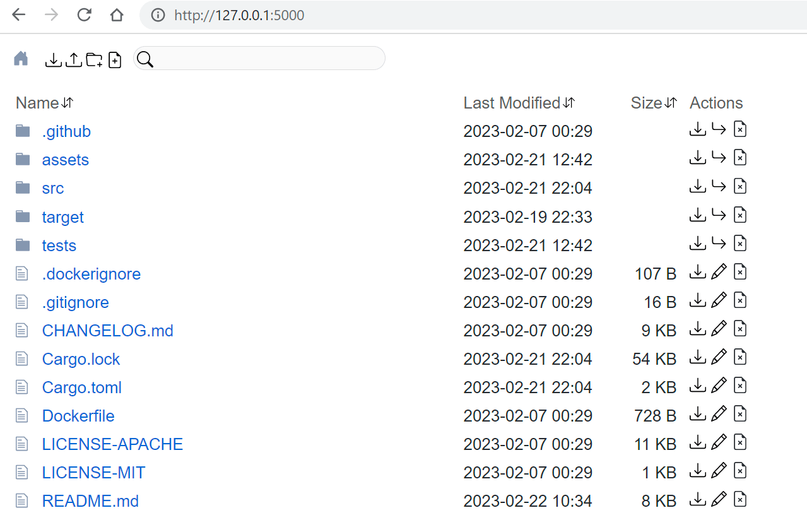The width and height of the screenshot is (807, 532).
Task: Click the browser address bar
Action: pyautogui.click(x=442, y=15)
